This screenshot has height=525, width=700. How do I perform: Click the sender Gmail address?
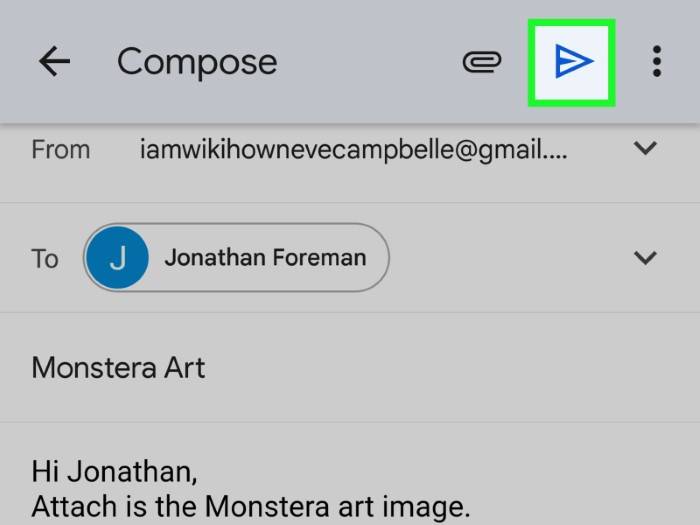tap(354, 150)
